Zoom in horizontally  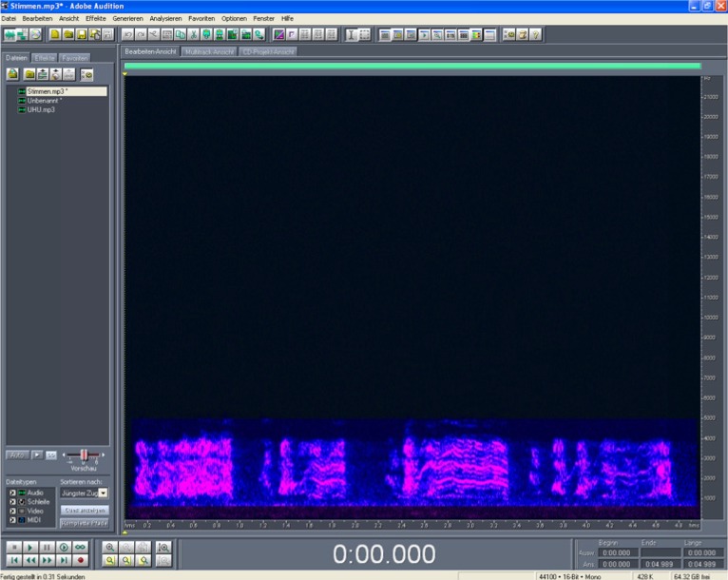tap(109, 547)
